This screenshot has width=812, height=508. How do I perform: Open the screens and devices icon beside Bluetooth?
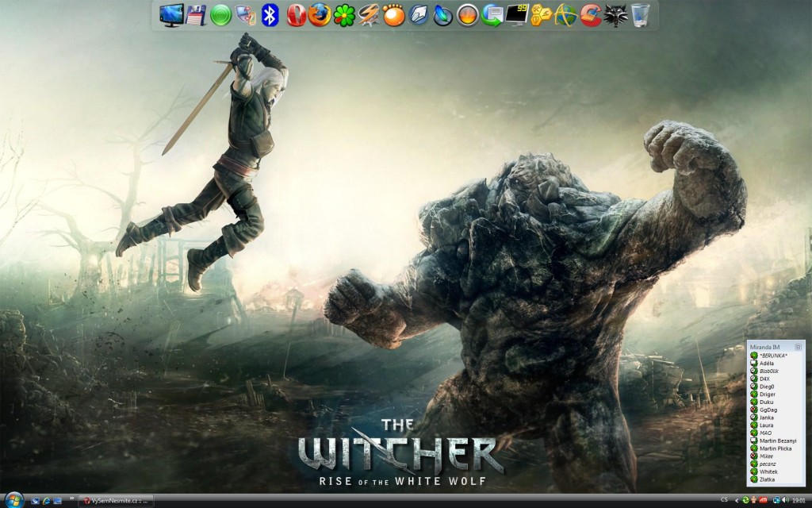246,15
